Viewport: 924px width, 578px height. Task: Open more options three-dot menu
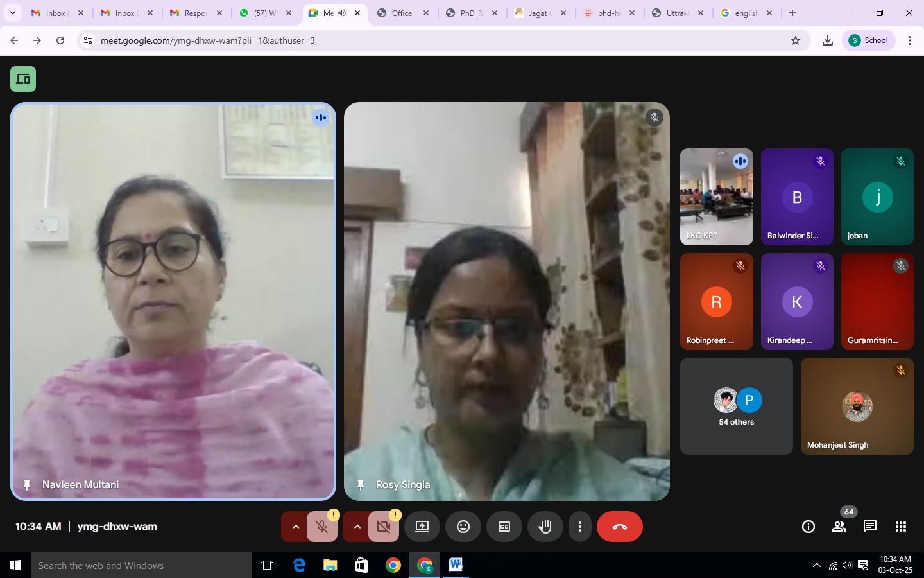click(579, 527)
